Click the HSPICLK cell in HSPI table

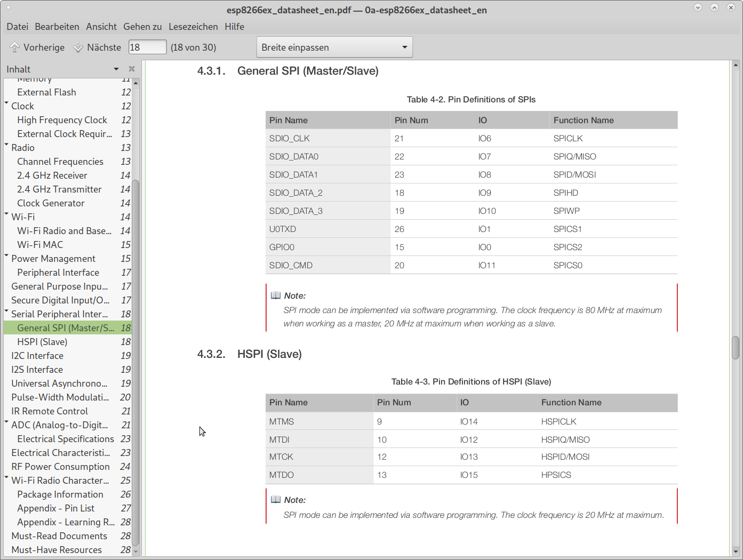[x=607, y=421]
